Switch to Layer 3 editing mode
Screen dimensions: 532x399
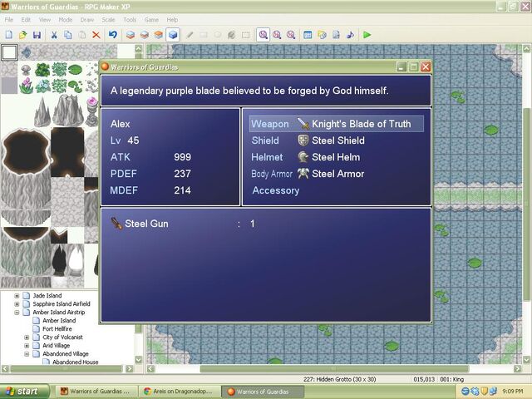point(159,35)
